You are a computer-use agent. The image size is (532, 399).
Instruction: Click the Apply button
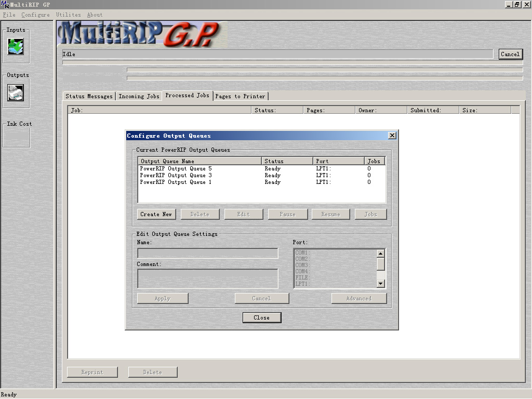(163, 298)
